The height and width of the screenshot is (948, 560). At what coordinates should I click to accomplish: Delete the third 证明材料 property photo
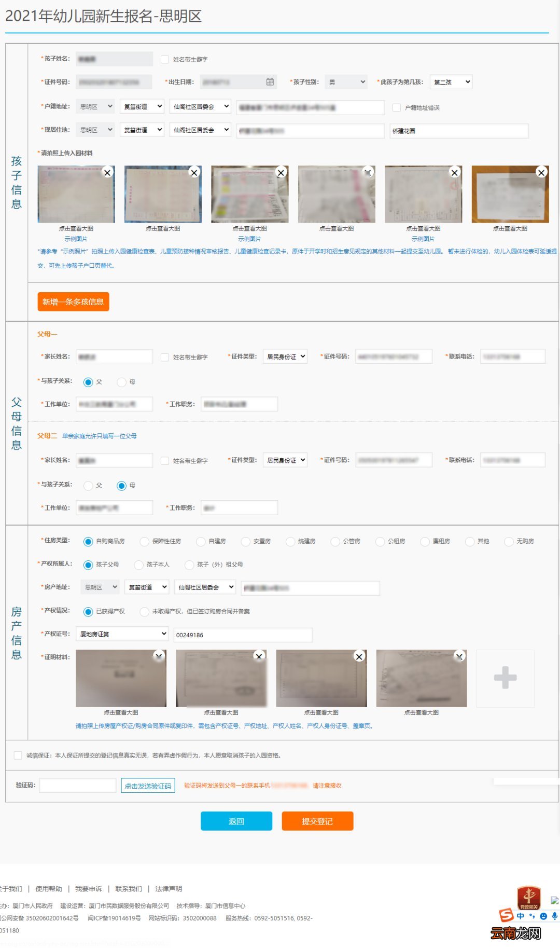(359, 656)
